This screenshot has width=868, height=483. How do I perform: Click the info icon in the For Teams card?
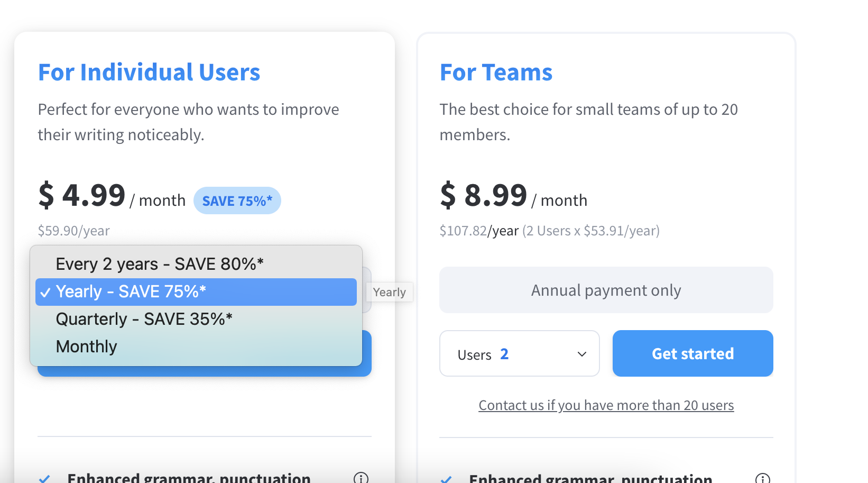(763, 478)
